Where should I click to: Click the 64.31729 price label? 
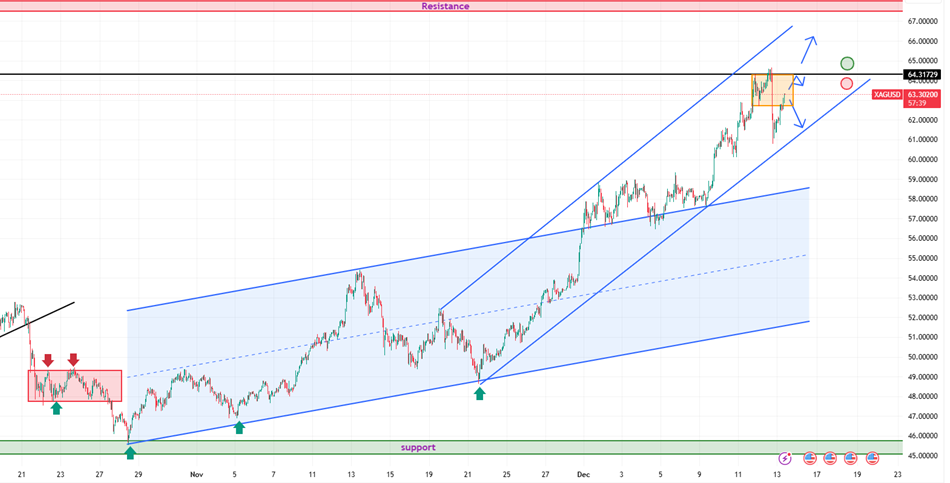tap(924, 75)
